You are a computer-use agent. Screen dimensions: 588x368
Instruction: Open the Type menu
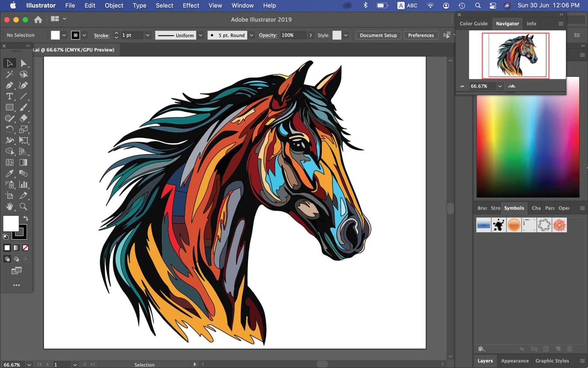point(139,6)
